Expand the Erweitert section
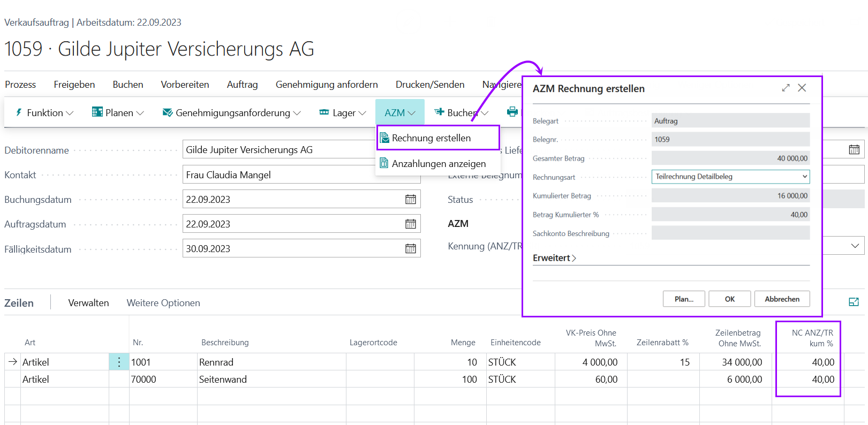The width and height of the screenshot is (868, 425). point(554,258)
